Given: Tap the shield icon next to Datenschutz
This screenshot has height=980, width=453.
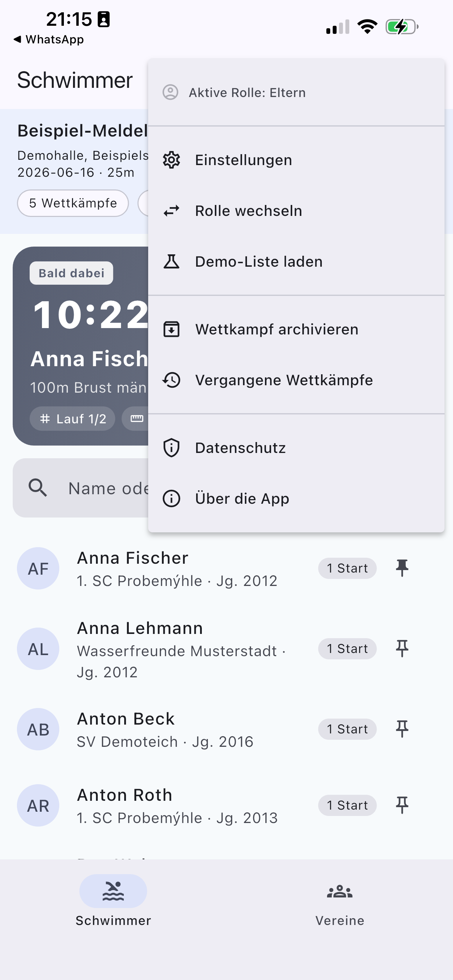Looking at the screenshot, I should (x=171, y=448).
